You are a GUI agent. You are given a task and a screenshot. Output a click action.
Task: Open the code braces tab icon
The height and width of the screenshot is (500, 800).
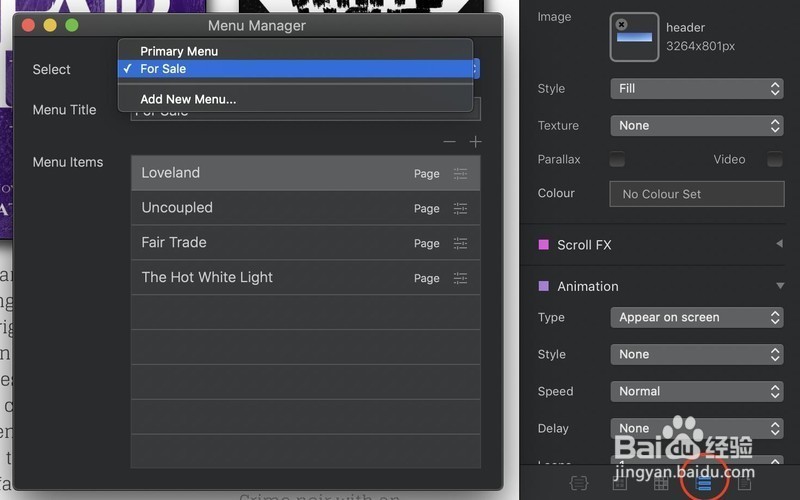pyautogui.click(x=579, y=483)
